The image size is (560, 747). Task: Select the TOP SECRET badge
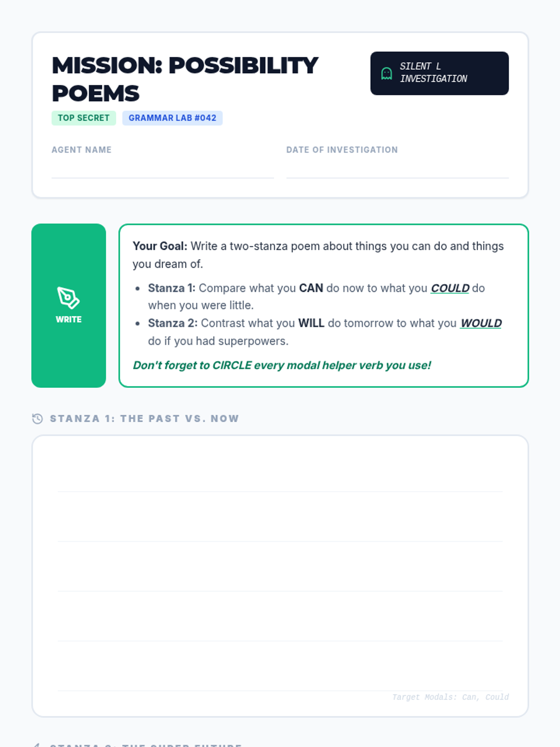[x=84, y=118]
